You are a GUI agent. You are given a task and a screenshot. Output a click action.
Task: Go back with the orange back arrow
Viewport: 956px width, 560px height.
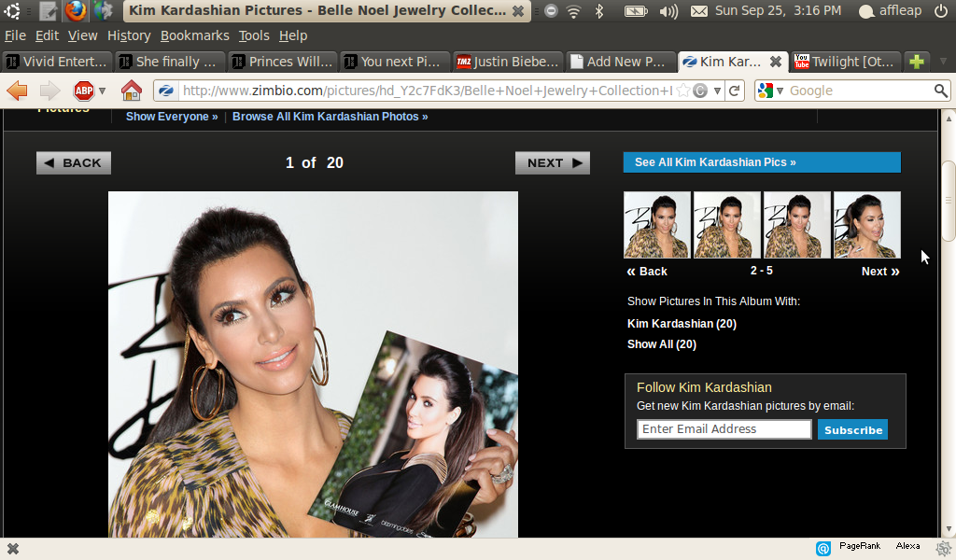17,91
